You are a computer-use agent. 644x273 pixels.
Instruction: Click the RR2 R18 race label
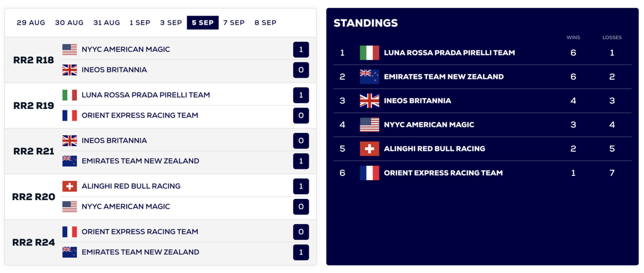(34, 60)
